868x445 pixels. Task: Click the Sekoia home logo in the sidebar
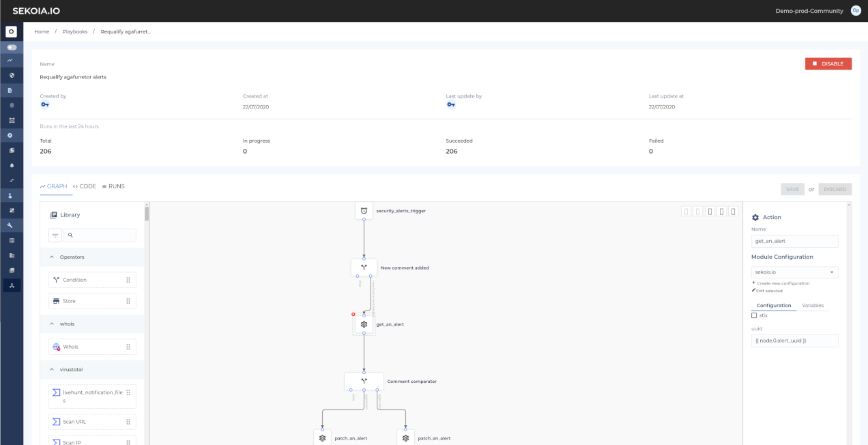pos(11,31)
